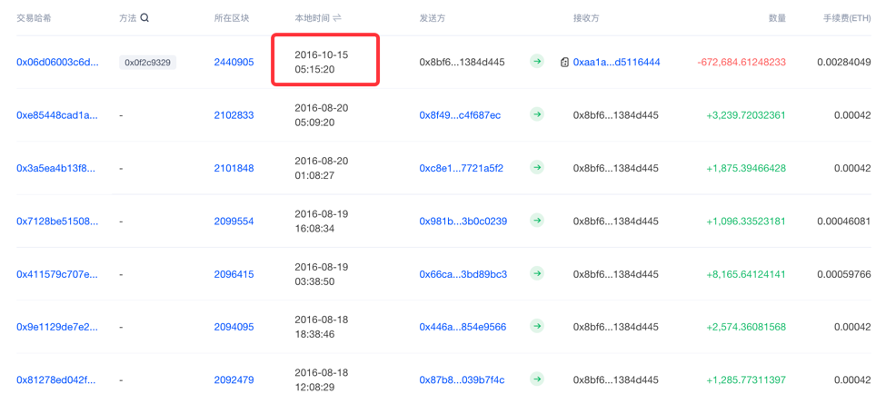Click green arrow icon in row 0x7128be51508
Screen dimensions: 887x395
click(537, 221)
